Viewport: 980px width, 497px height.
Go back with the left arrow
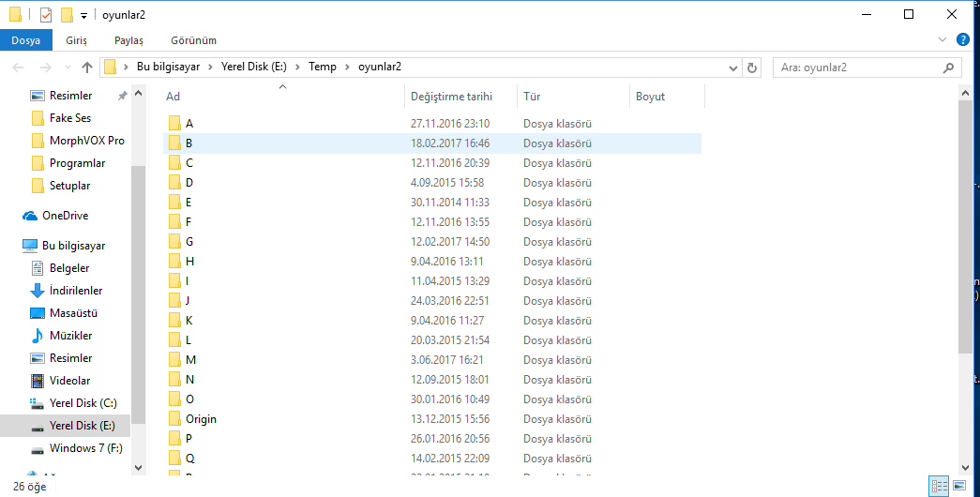[x=18, y=68]
